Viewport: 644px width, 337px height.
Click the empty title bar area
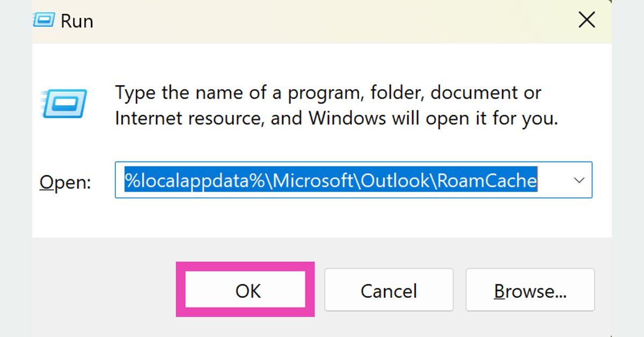(x=322, y=21)
